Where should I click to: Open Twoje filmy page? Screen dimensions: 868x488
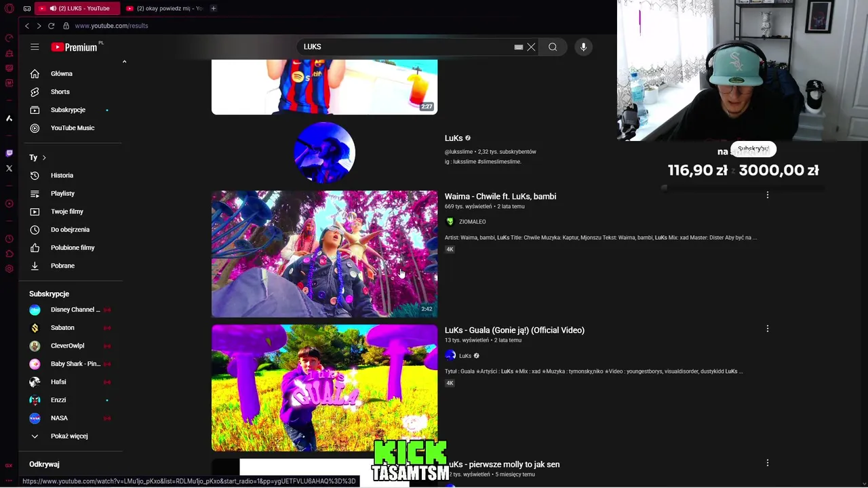pyautogui.click(x=66, y=211)
